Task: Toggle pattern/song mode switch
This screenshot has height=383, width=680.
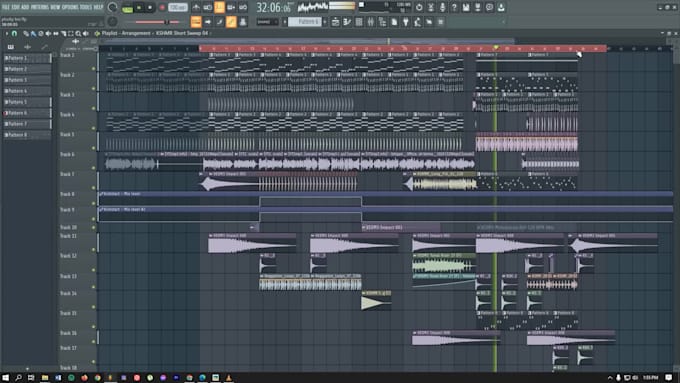Action: (x=128, y=8)
